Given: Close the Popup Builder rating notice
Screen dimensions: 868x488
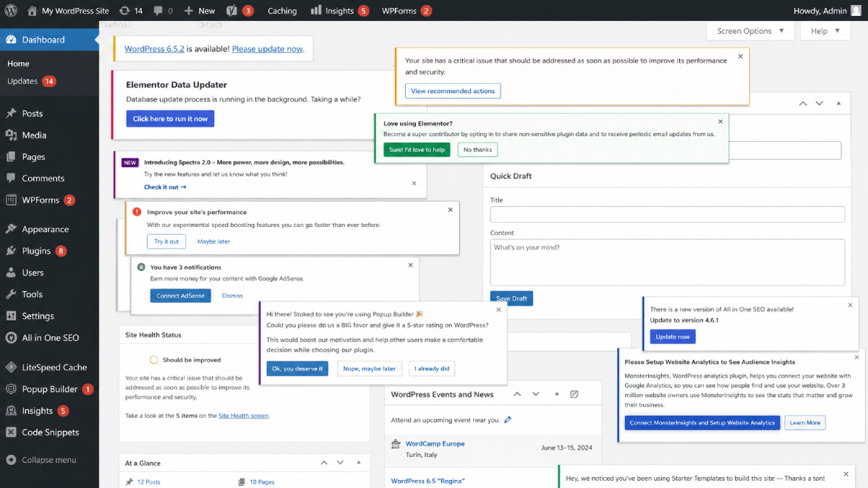Looking at the screenshot, I should [x=498, y=309].
